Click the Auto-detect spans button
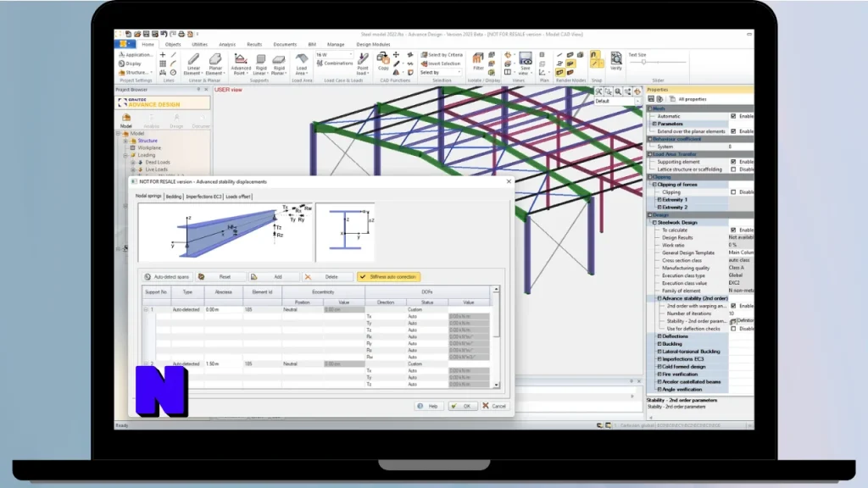 [167, 277]
